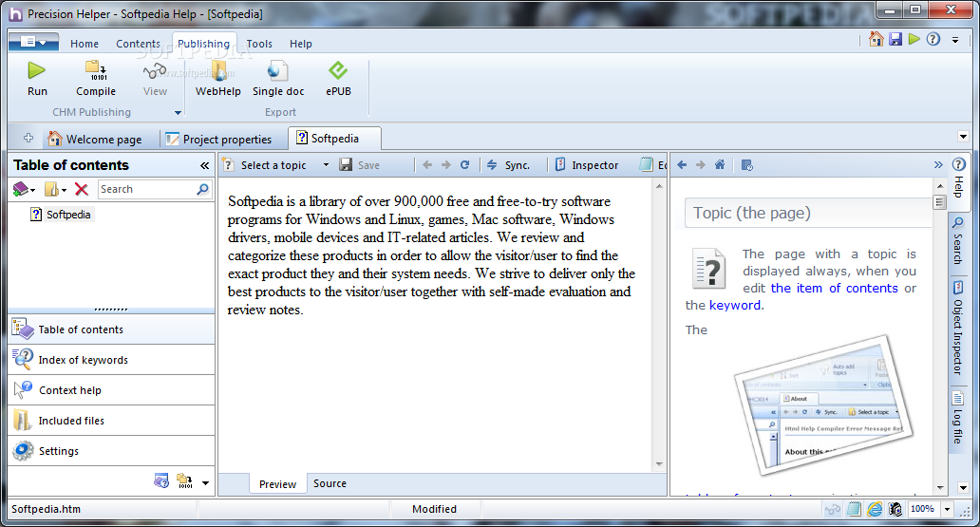Go back in help panel
The height and width of the screenshot is (527, 980).
tap(682, 165)
